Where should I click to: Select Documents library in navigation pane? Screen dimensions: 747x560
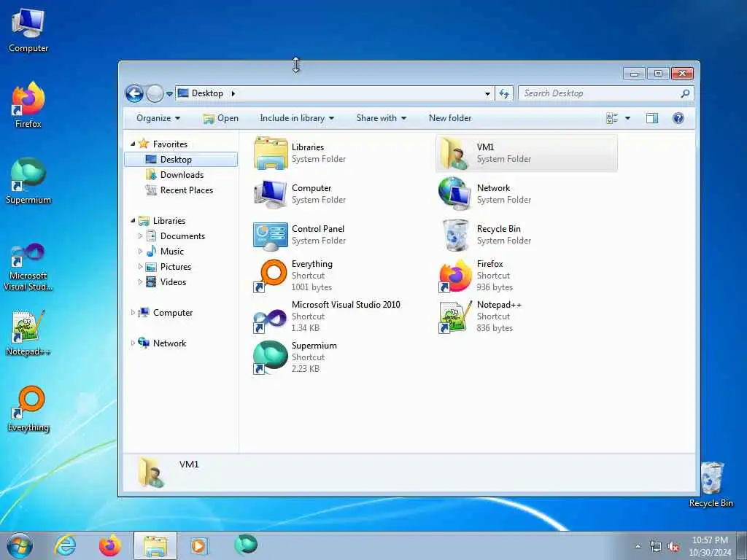click(x=182, y=236)
